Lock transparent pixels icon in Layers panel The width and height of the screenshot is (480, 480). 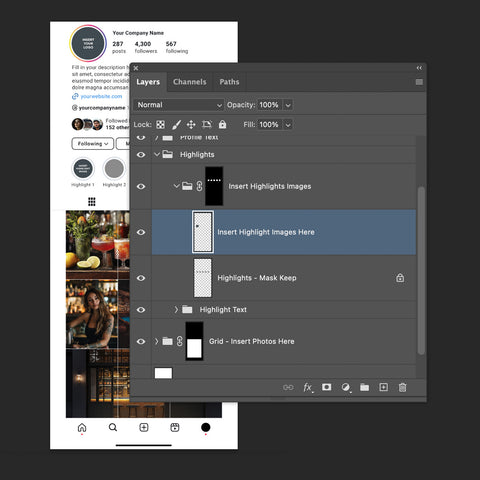160,125
